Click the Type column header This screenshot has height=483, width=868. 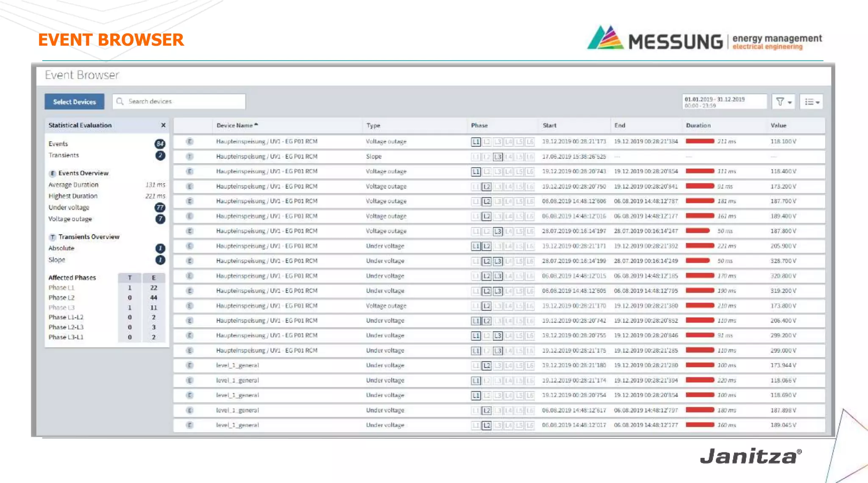[373, 126]
